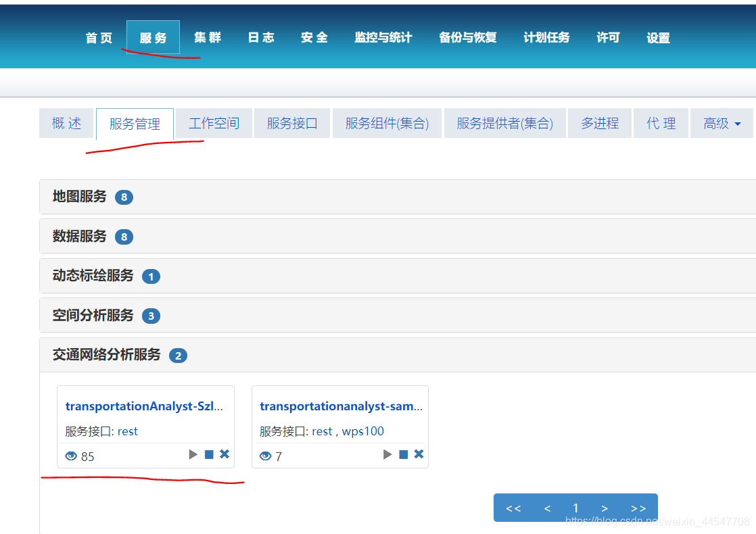Jump to last page with >> button

click(638, 508)
